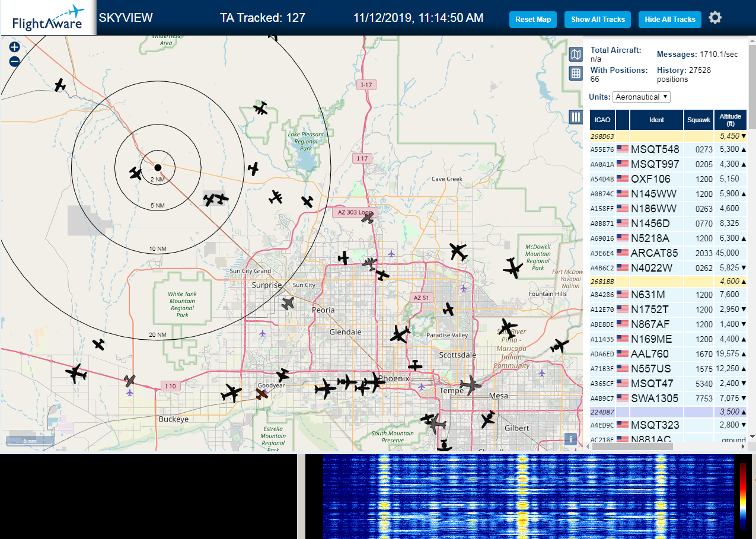The height and width of the screenshot is (539, 756).
Task: Select the N1456D aircraft row
Action: tap(668, 224)
